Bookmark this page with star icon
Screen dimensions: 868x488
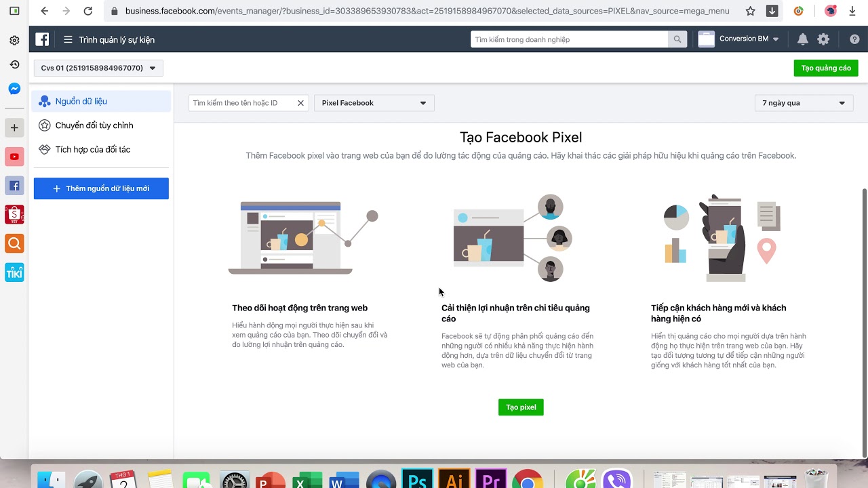click(x=750, y=11)
